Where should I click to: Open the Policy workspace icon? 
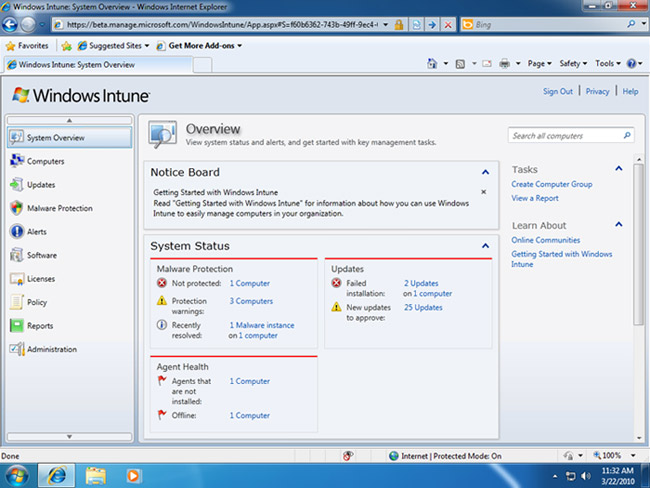pyautogui.click(x=17, y=302)
